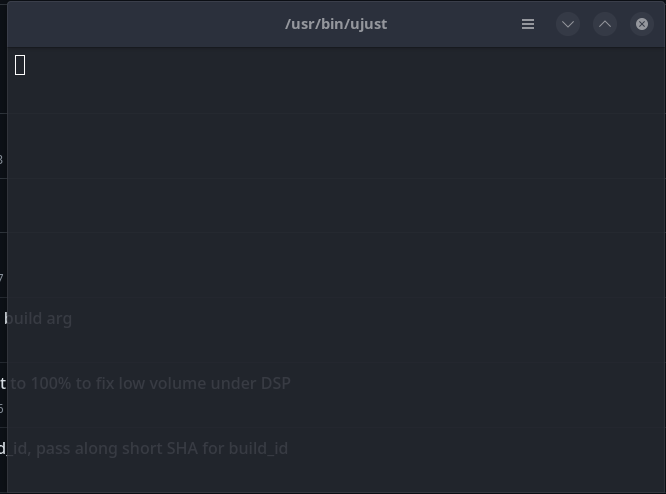666x494 pixels.
Task: Click the /usr/bin/ujust window title
Action: pyautogui.click(x=336, y=24)
